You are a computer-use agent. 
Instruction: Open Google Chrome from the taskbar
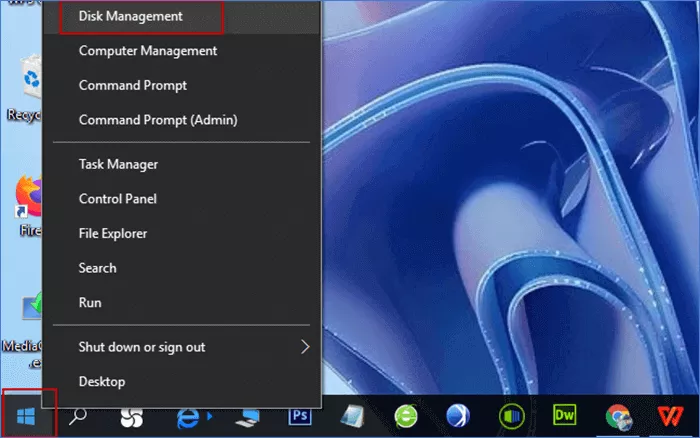pos(618,416)
